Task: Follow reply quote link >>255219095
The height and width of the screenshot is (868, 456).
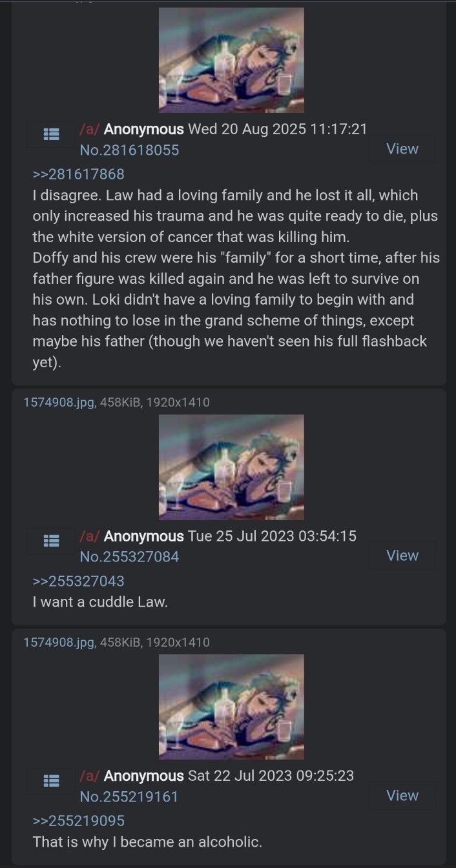Action: 78,822
